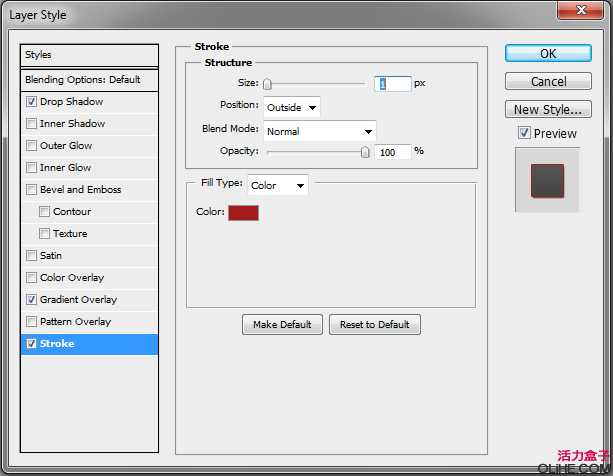The height and width of the screenshot is (476, 613).
Task: Click the OK button
Action: (548, 54)
